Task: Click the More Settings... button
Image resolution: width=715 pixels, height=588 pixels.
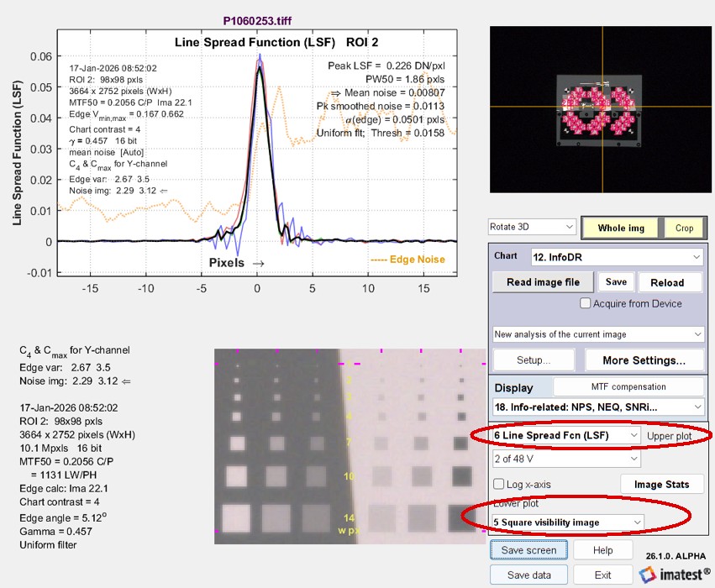Action: point(643,360)
